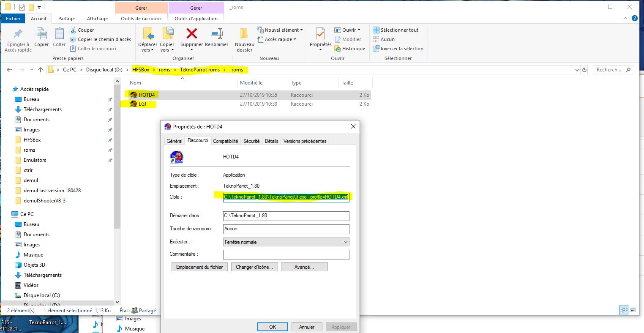Click the Renommer icon in ribbon

coord(216,33)
